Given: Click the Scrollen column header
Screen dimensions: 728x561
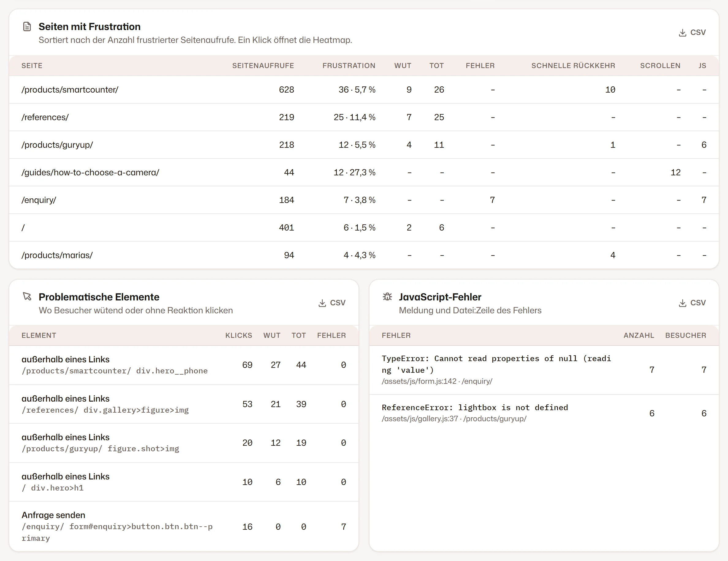Looking at the screenshot, I should pyautogui.click(x=660, y=66).
